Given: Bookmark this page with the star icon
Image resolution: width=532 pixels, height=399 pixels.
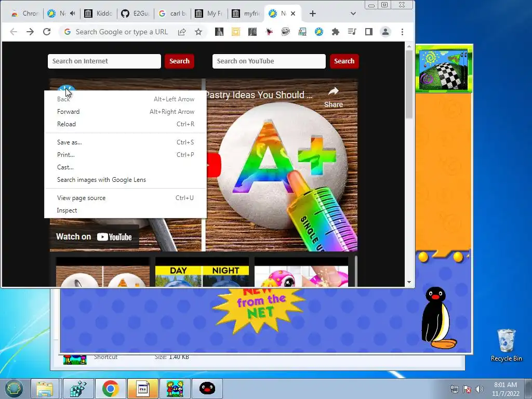Looking at the screenshot, I should pos(198,32).
